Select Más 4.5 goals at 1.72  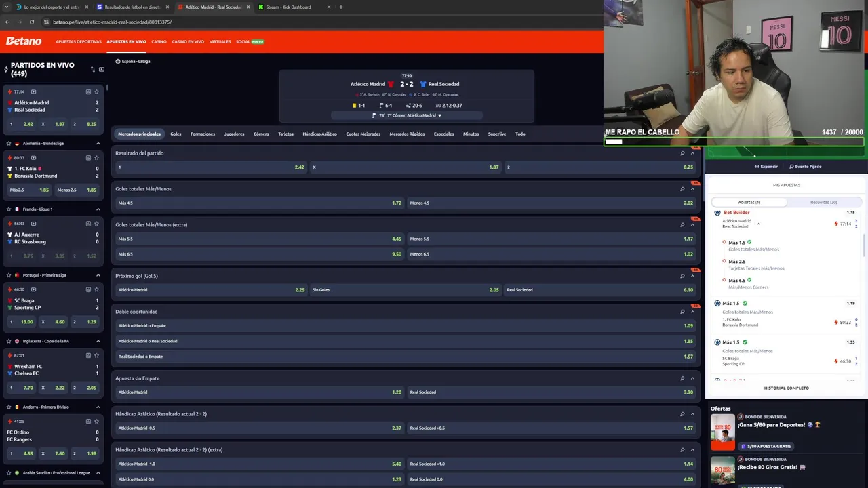coord(260,203)
